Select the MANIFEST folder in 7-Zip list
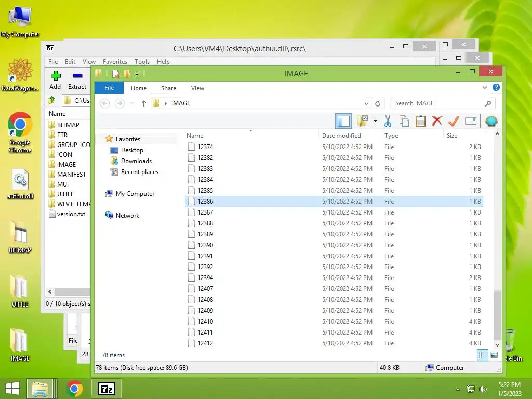532x399 pixels. (68, 175)
